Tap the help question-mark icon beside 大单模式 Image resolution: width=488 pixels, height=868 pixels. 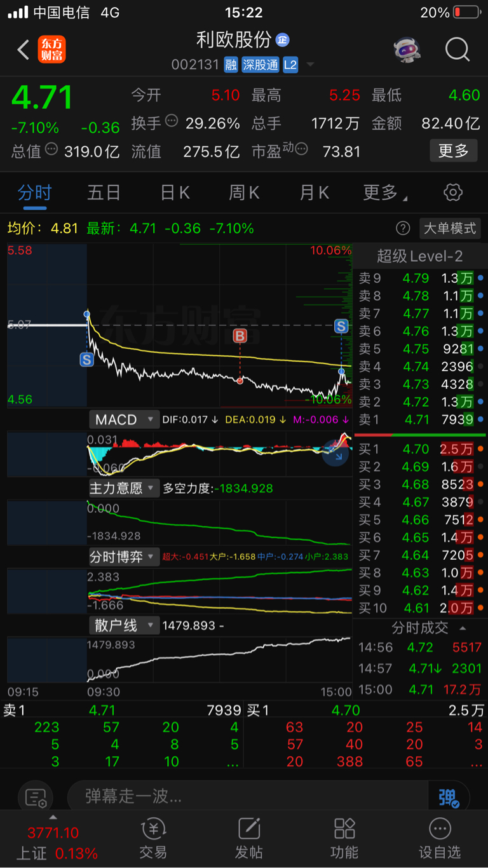pos(403,228)
